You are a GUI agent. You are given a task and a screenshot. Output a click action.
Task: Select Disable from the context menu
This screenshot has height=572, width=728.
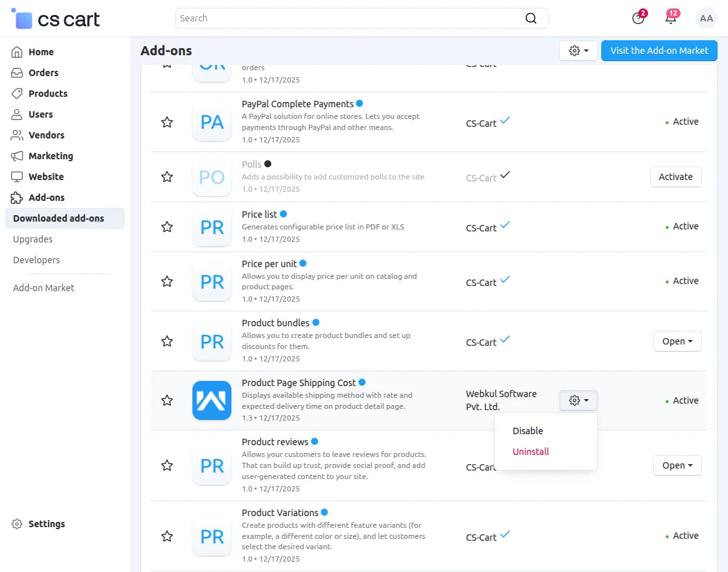pyautogui.click(x=528, y=431)
